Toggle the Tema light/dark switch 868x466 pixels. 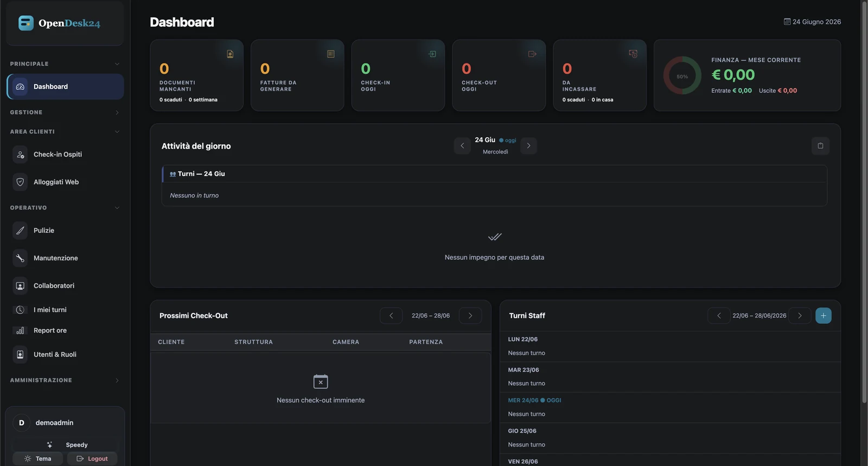coord(37,458)
